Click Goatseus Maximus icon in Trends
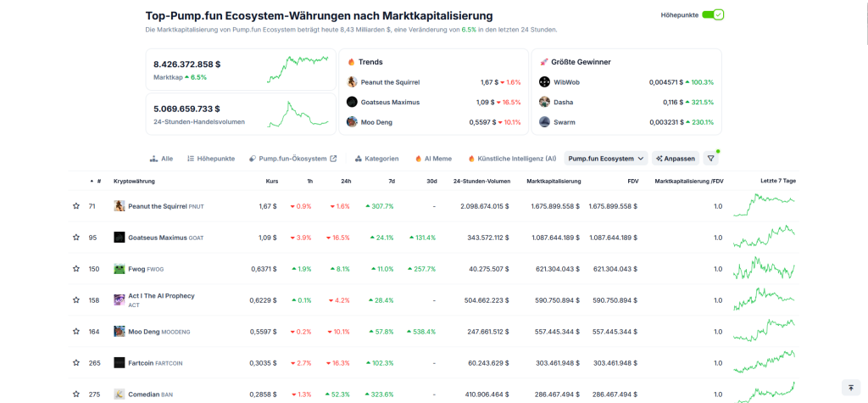868x403 pixels. click(352, 102)
